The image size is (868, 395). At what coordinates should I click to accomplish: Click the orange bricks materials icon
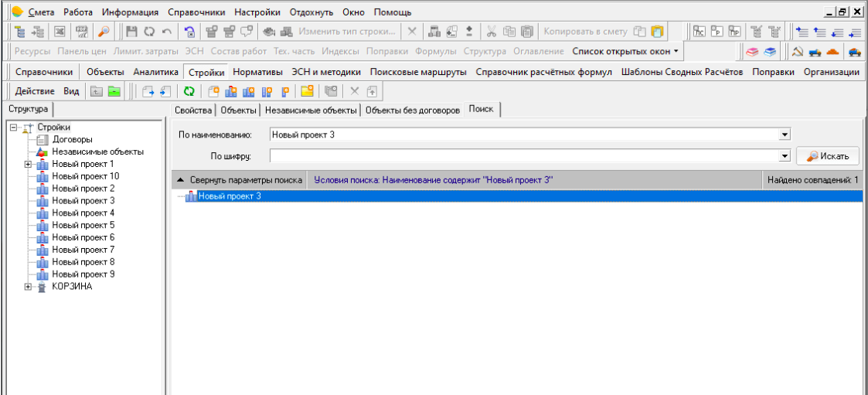pyautogui.click(x=832, y=52)
